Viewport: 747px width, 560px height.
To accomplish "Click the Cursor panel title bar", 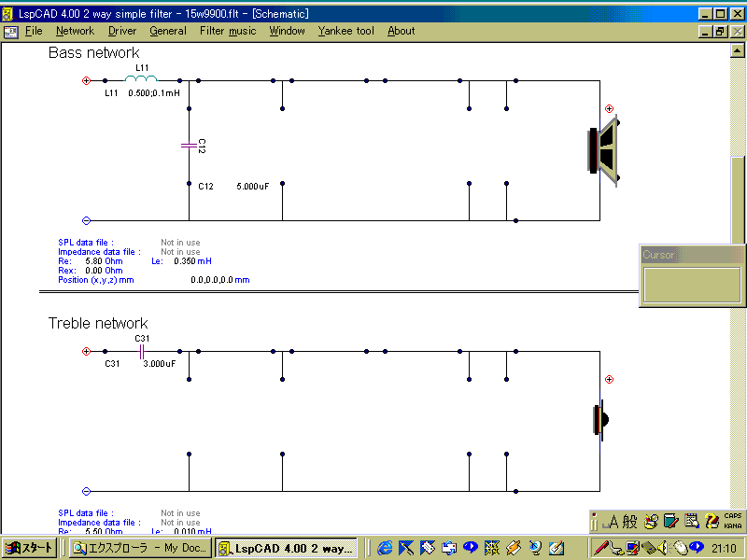I will coord(691,255).
